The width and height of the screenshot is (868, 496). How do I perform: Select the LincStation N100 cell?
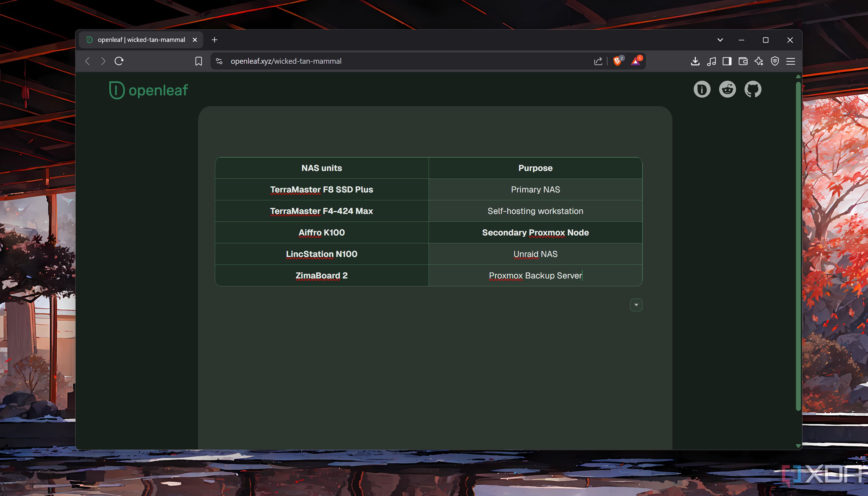click(322, 254)
